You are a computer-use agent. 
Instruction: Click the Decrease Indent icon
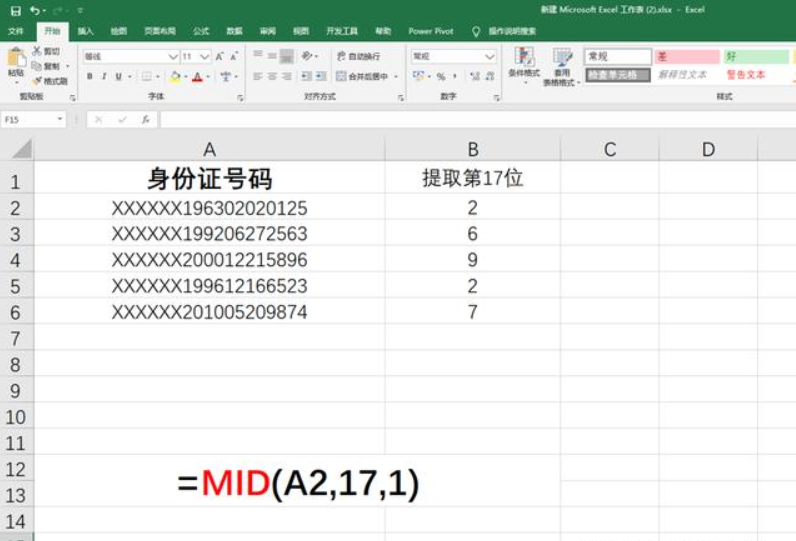click(306, 76)
